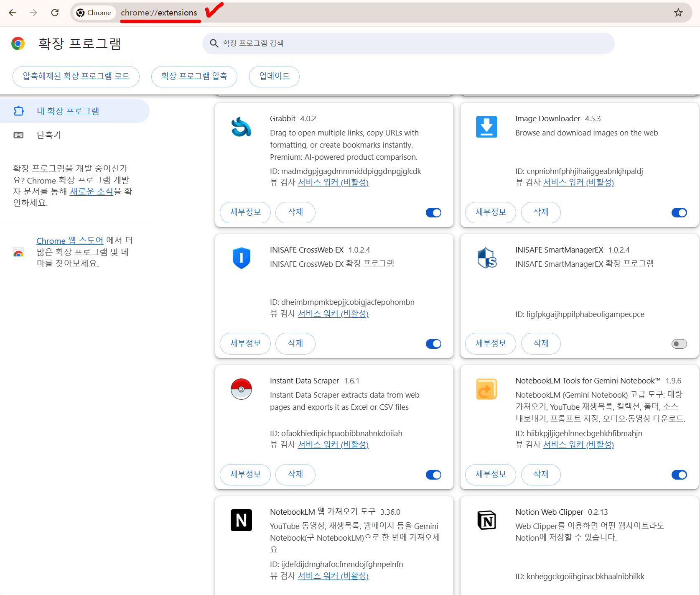Click the chrome://extensions address bar text
Screen dimensions: 700x595
(159, 13)
